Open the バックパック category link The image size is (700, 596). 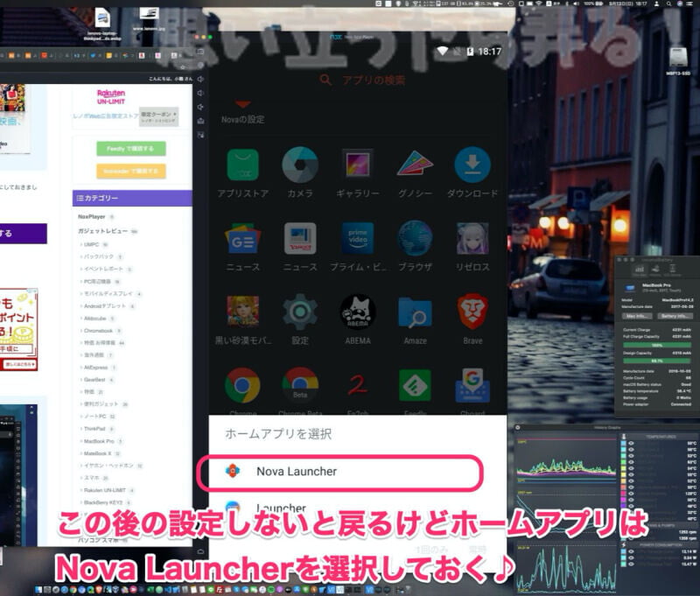click(99, 256)
